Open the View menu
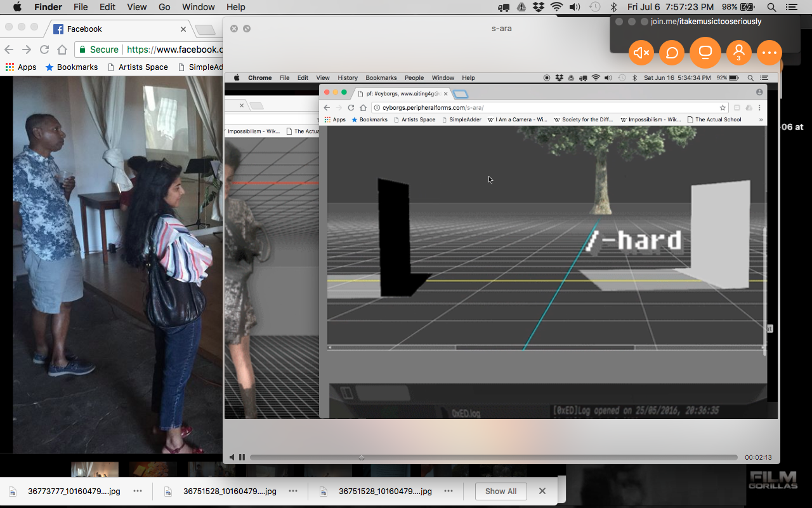812x508 pixels. tap(137, 7)
